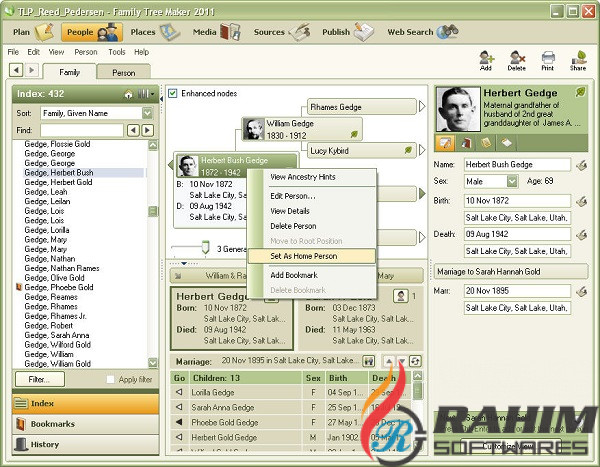
Task: Go back with the left navigation arrow
Action: (x=16, y=70)
